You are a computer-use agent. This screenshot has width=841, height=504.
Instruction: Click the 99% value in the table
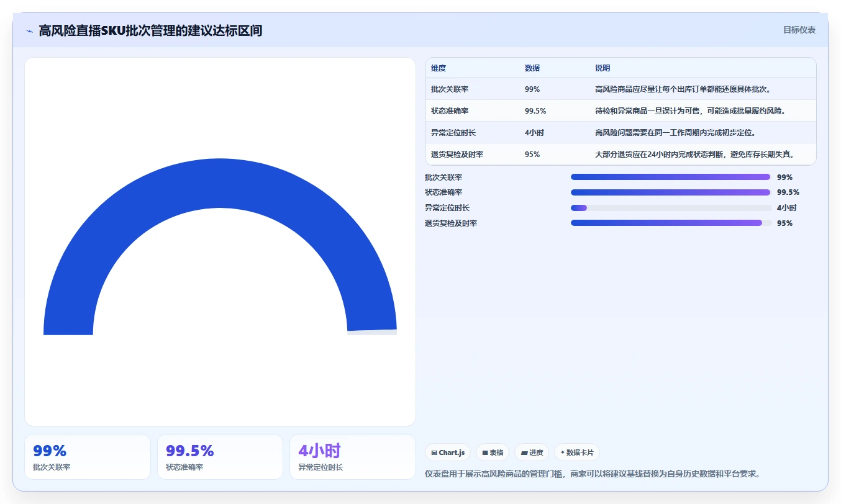pyautogui.click(x=532, y=89)
